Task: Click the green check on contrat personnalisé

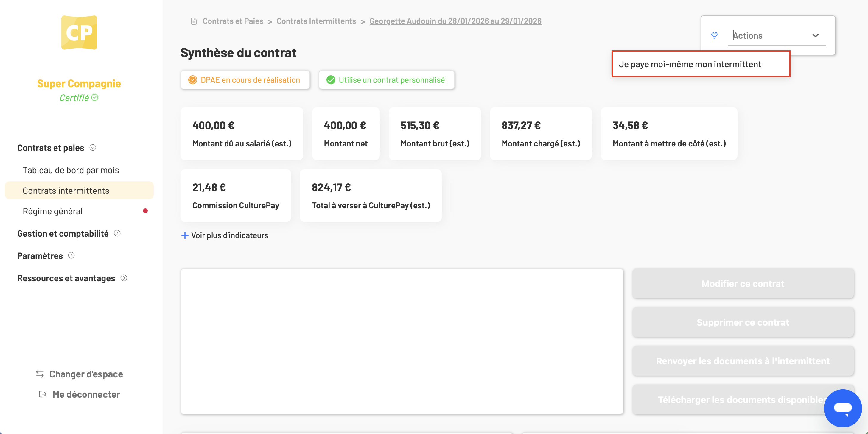Action: pos(331,80)
